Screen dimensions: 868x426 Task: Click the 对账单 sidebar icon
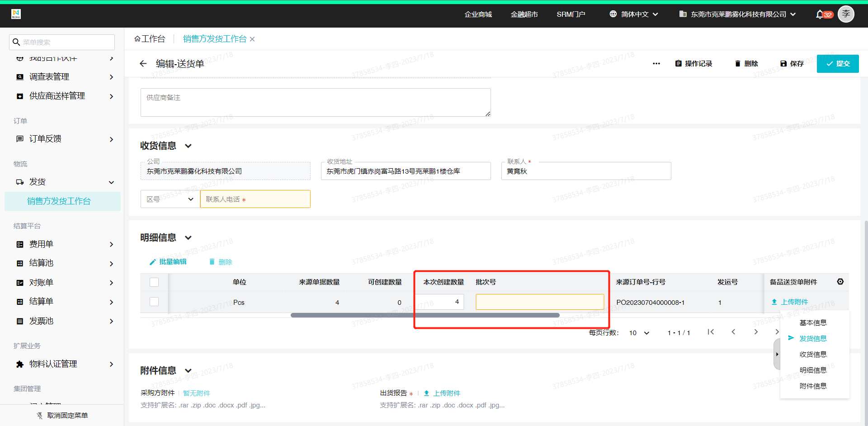click(20, 283)
